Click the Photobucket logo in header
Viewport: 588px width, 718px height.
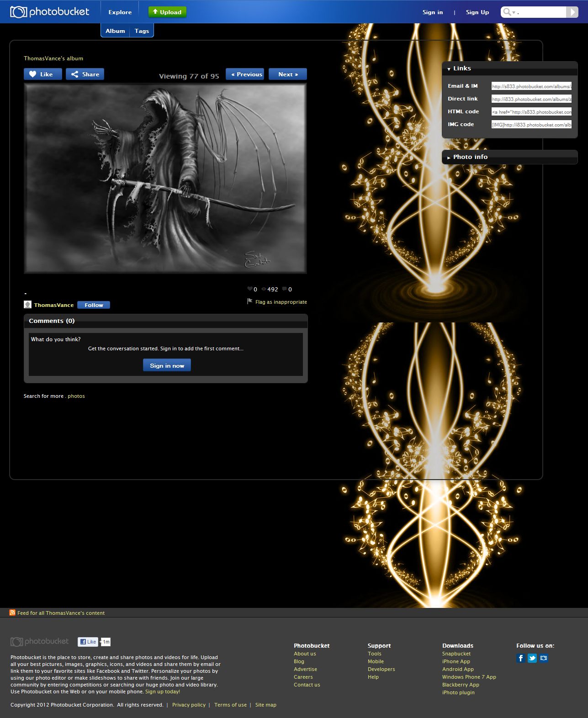(50, 12)
